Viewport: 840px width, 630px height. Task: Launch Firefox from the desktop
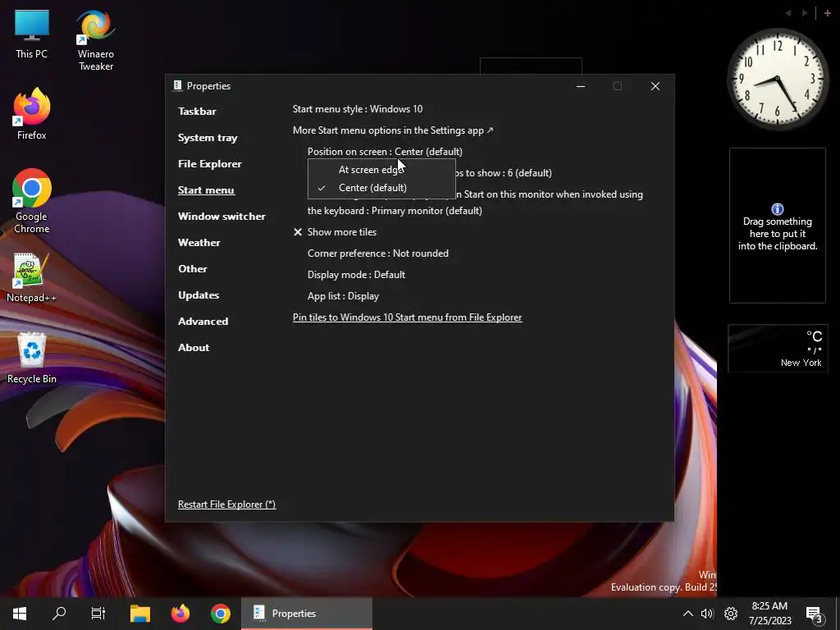tap(32, 115)
